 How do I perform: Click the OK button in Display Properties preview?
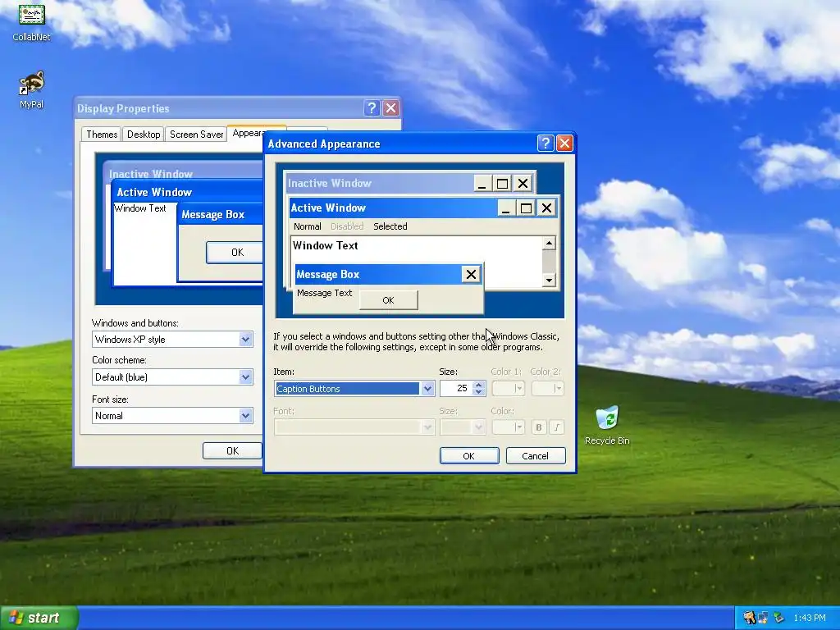tap(235, 253)
